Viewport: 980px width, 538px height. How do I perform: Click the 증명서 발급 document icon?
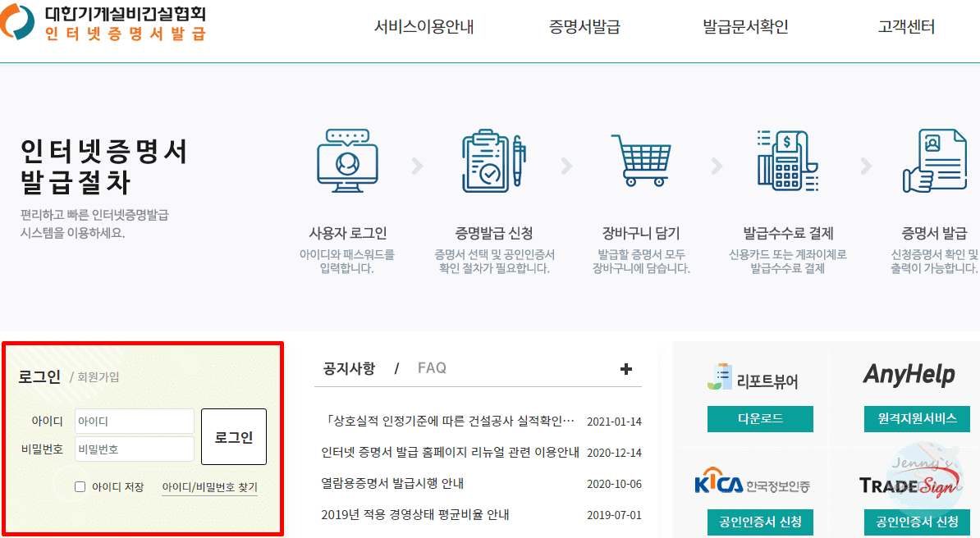point(935,161)
